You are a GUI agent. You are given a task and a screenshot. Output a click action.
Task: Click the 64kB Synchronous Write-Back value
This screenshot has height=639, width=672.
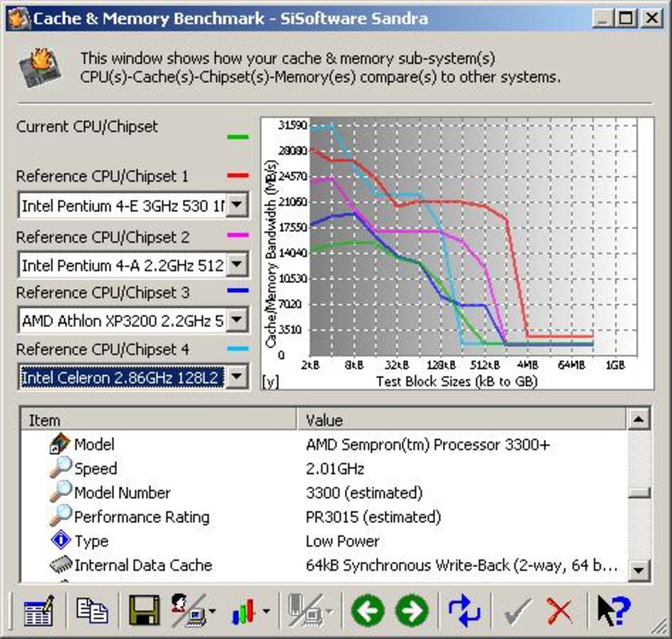coord(462,566)
